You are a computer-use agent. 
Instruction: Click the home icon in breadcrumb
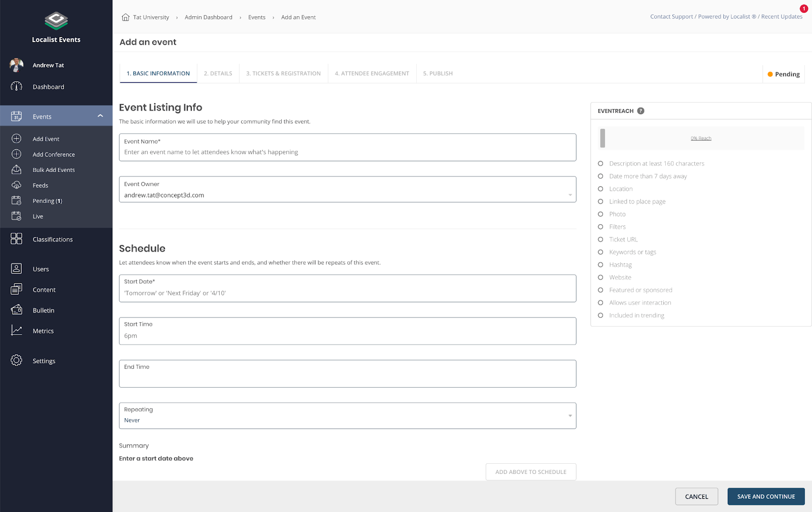pos(125,17)
